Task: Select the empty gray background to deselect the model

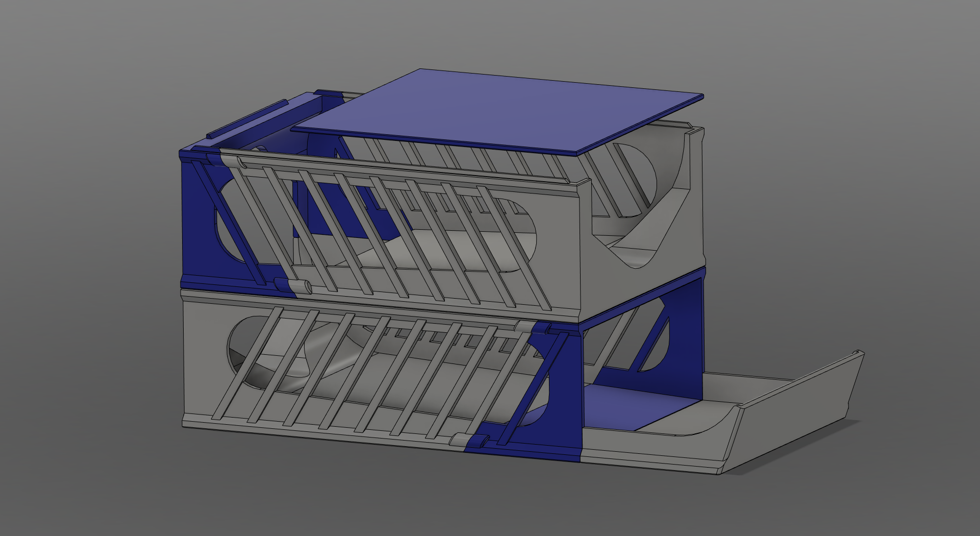Action: 102,77
